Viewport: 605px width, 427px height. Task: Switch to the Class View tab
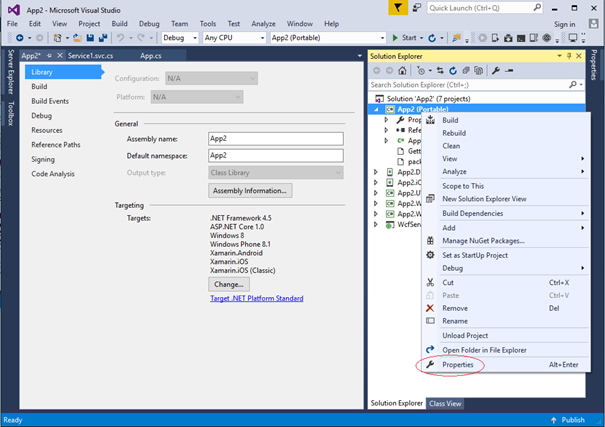445,403
